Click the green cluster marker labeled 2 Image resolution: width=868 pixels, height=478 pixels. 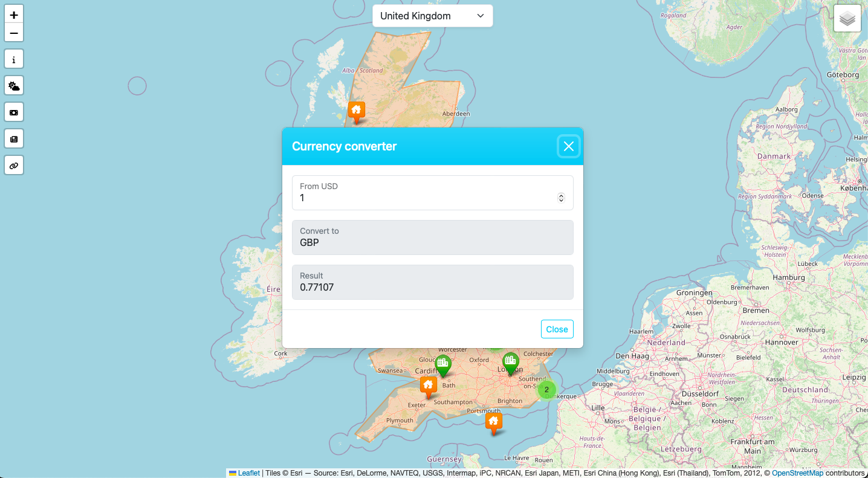pos(546,390)
